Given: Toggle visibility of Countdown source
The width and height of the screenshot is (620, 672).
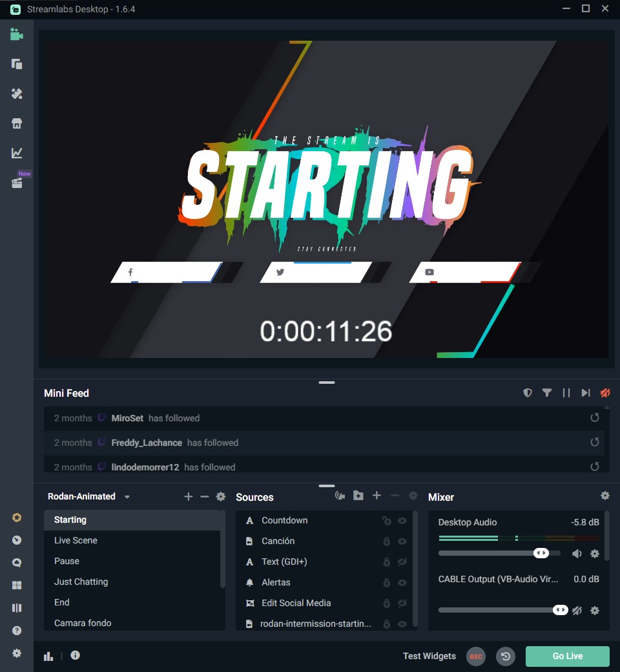Looking at the screenshot, I should [x=402, y=521].
